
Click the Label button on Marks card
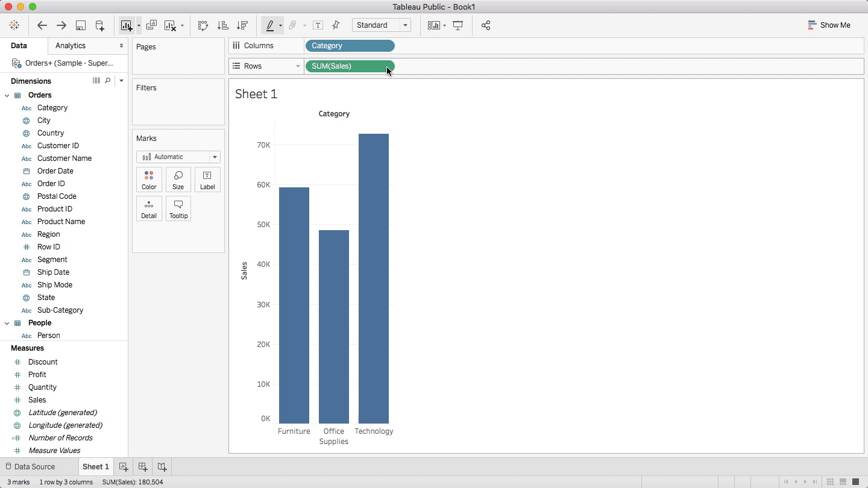click(x=207, y=180)
